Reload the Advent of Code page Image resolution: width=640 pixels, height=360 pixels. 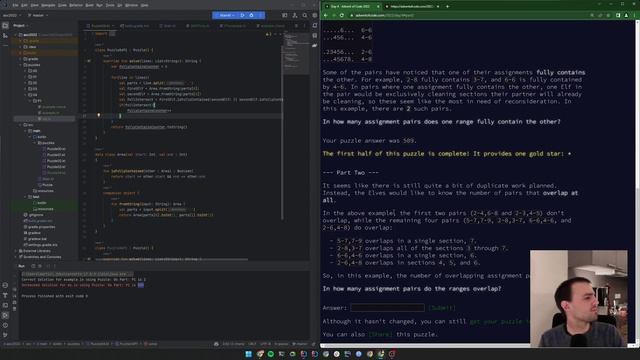point(342,16)
